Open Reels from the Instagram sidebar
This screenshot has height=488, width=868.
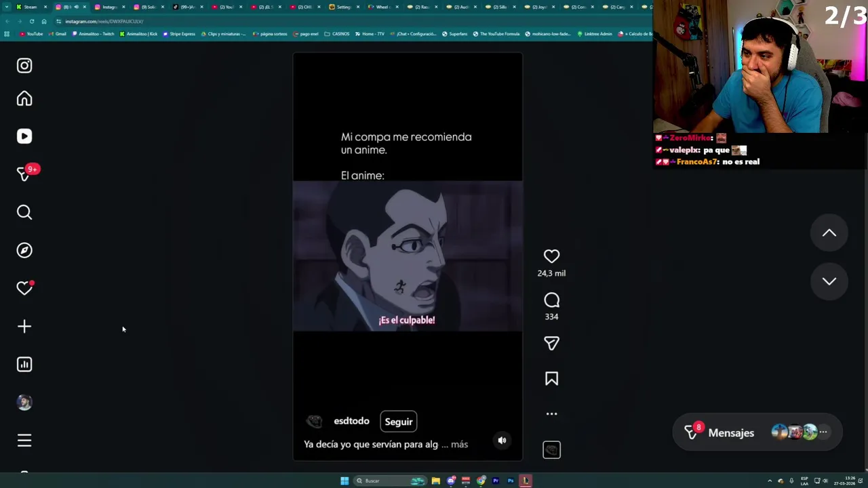24,136
